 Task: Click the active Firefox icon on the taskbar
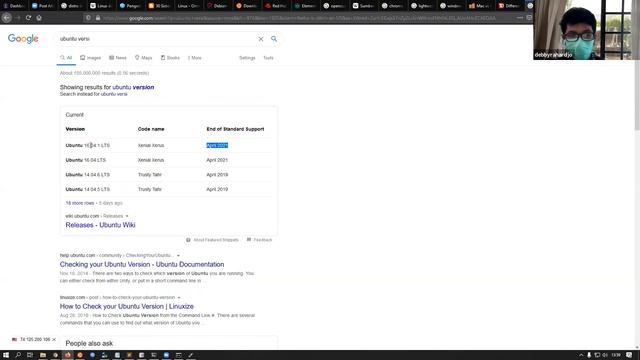click(68, 355)
